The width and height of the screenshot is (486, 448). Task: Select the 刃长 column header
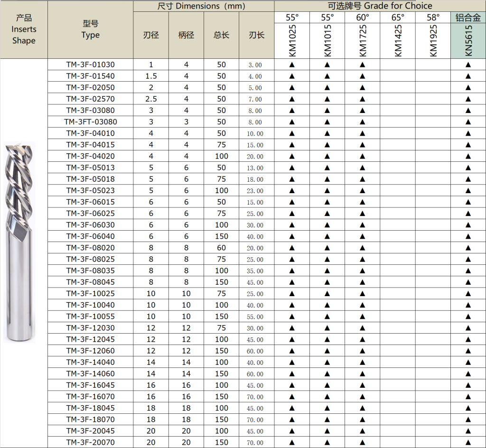tap(257, 35)
